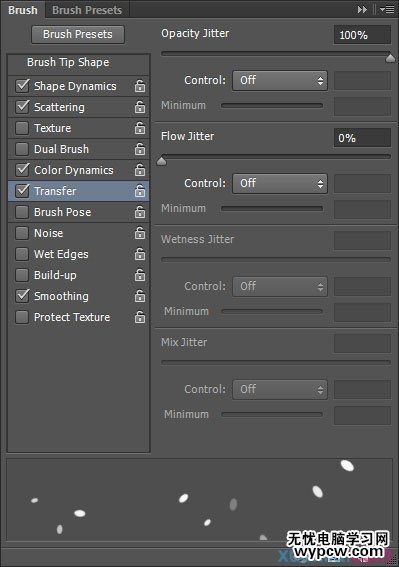Switch to the Brush Presets tab
399x567 pixels.
[87, 10]
